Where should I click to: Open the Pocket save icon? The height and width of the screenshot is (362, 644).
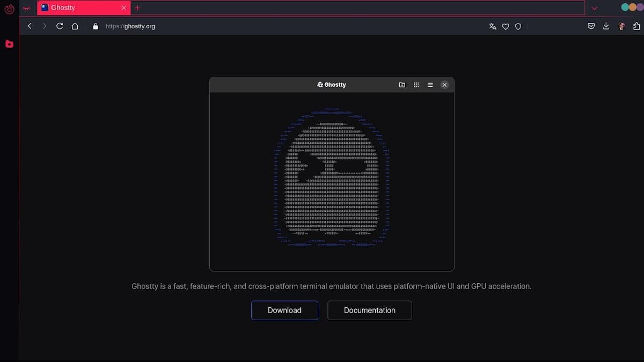[591, 26]
